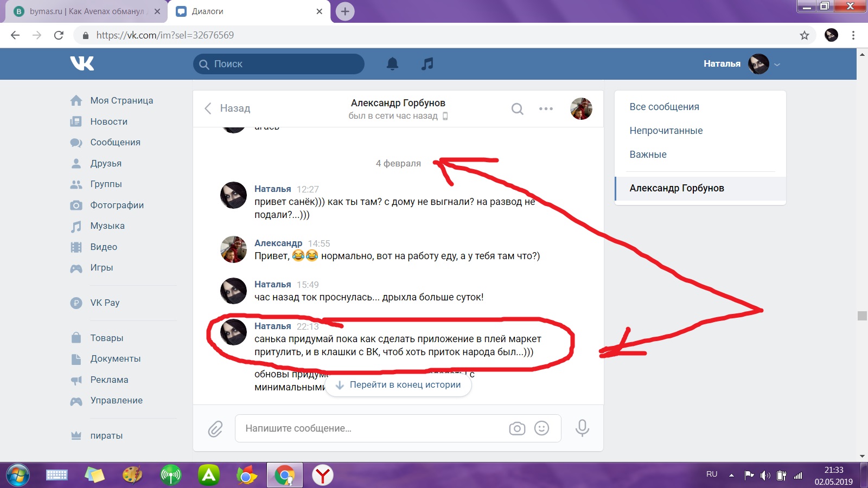This screenshot has height=488, width=868.
Task: Jump down with Перейти в конец истории
Action: pos(398,385)
